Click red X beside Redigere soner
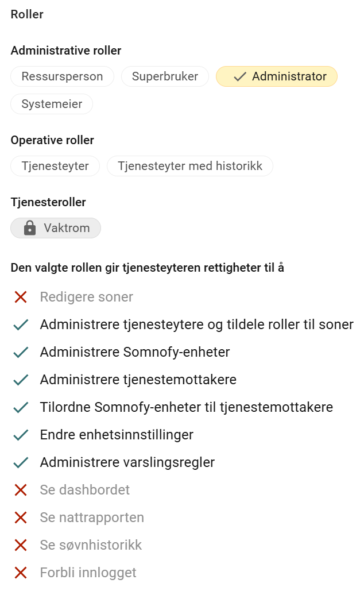Screen dimensions: 364x591 pos(21,297)
